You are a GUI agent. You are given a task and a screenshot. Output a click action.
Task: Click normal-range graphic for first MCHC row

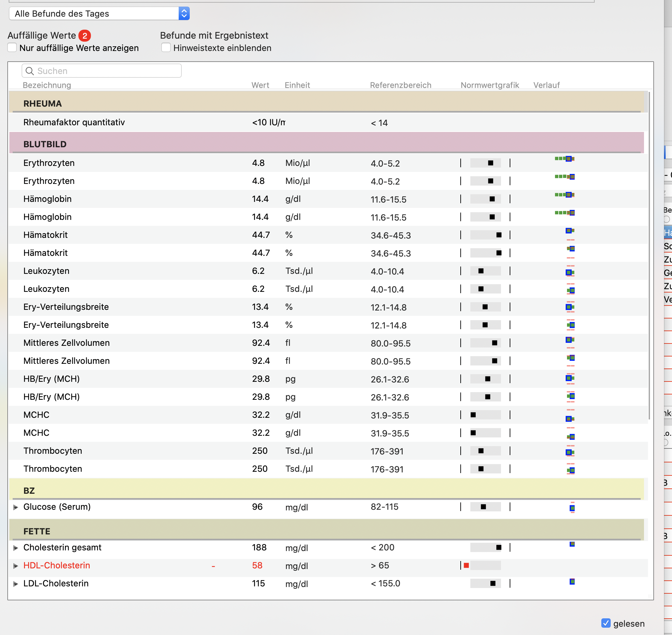[485, 415]
